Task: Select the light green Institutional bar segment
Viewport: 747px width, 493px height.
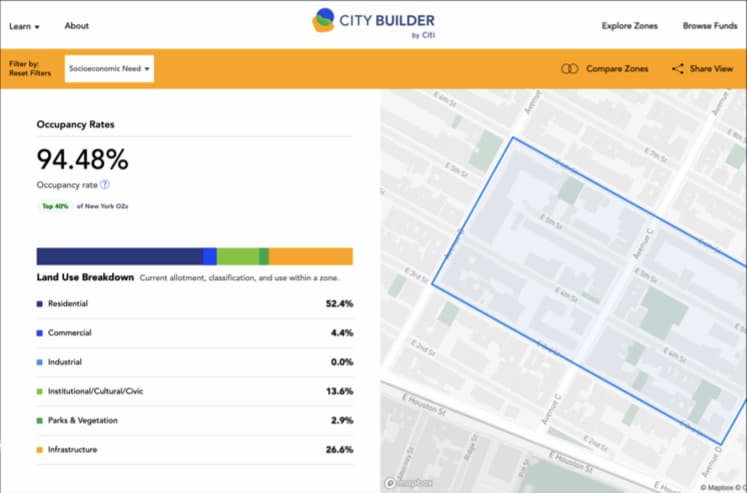Action: (238, 256)
